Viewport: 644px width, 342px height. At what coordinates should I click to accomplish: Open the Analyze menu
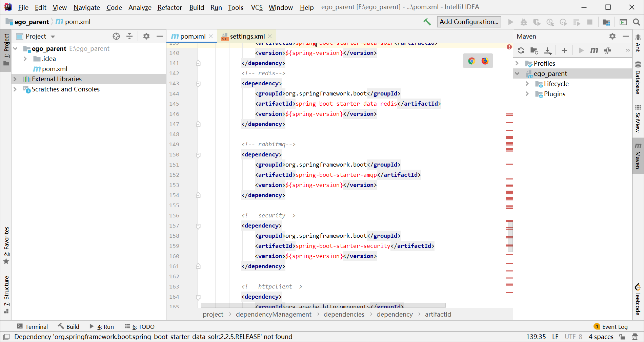[x=140, y=7]
